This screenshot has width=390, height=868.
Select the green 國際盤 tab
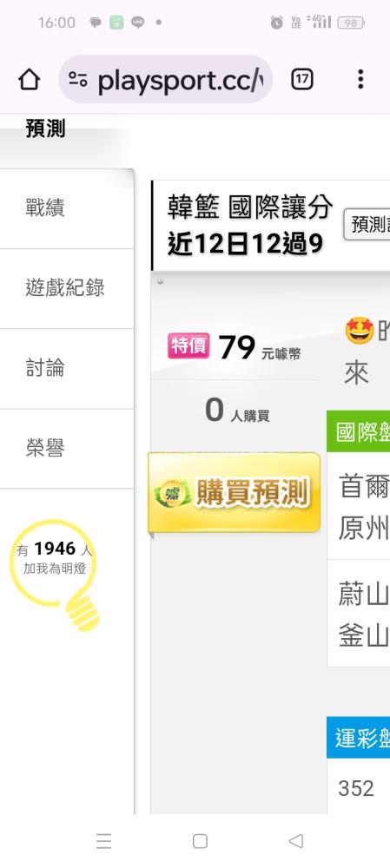[359, 431]
